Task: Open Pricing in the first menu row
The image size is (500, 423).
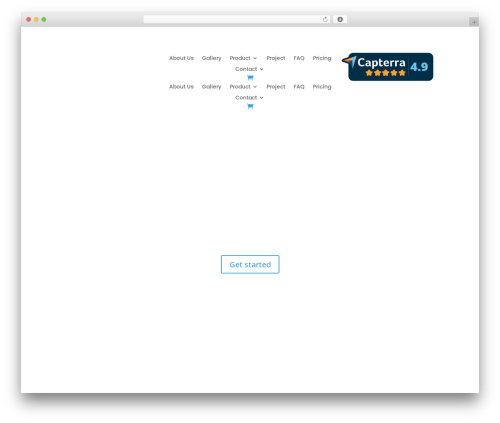Action: [x=322, y=58]
